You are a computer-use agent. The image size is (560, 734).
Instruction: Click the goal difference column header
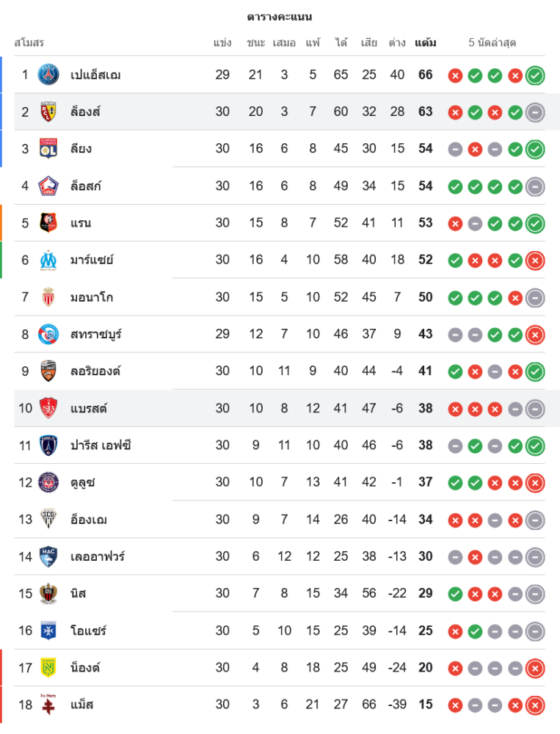click(x=397, y=43)
